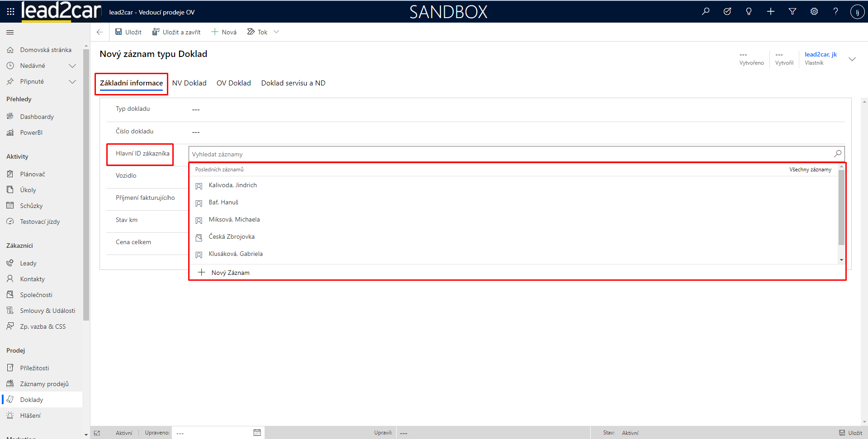Open the app launcher waffle icon
The image size is (868, 439).
pos(10,12)
